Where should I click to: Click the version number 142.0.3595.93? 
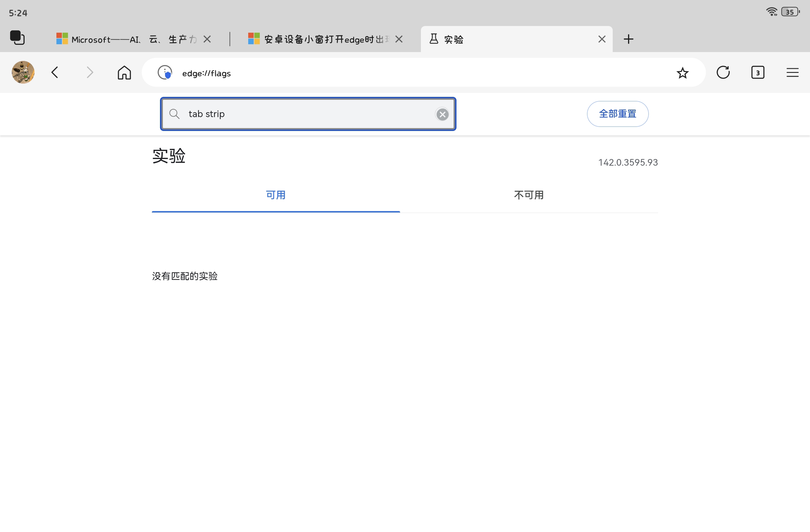click(x=628, y=162)
